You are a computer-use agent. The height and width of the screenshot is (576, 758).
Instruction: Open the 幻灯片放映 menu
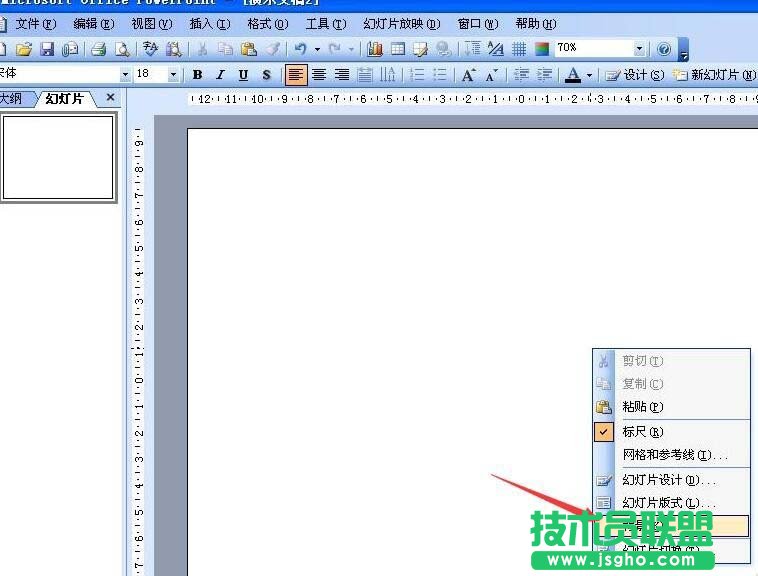[x=401, y=24]
